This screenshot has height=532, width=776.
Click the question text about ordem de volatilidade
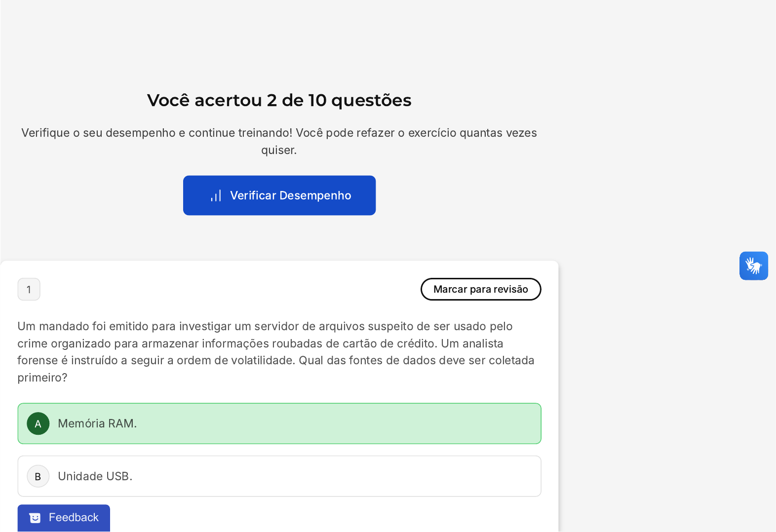click(x=276, y=352)
